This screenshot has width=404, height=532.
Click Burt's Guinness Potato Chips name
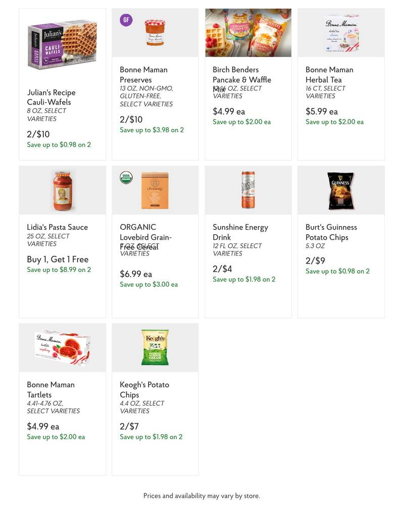click(x=331, y=232)
